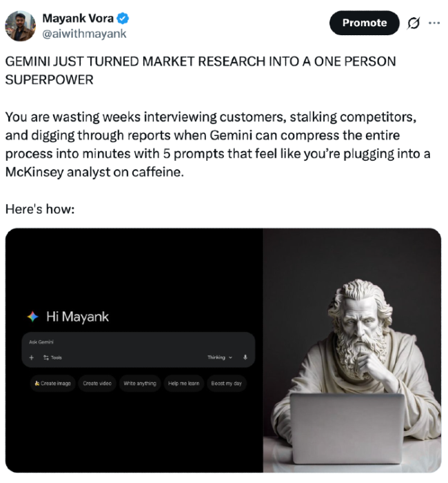Click the chevron next to Thinking
This screenshot has height=483, width=448.
(x=230, y=357)
